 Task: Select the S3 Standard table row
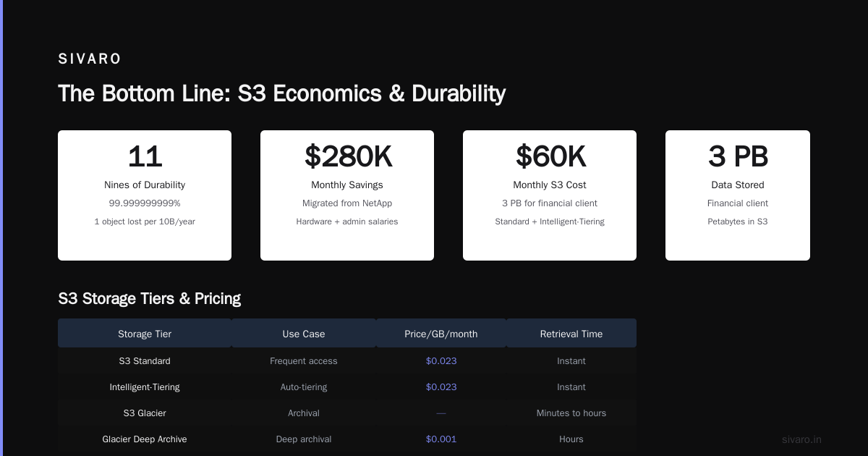[347, 360]
